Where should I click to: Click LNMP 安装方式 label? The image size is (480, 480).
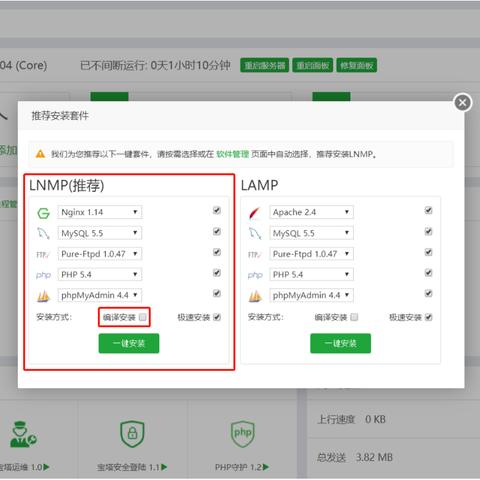tap(54, 317)
